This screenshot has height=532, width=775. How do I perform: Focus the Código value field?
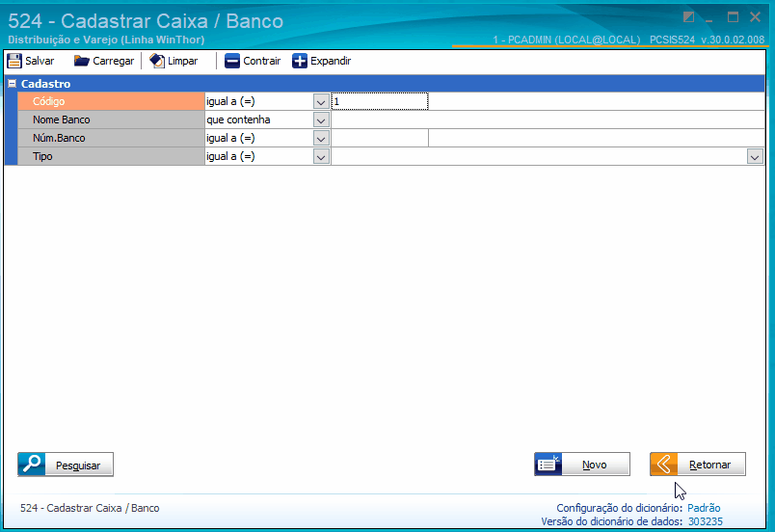tap(380, 101)
